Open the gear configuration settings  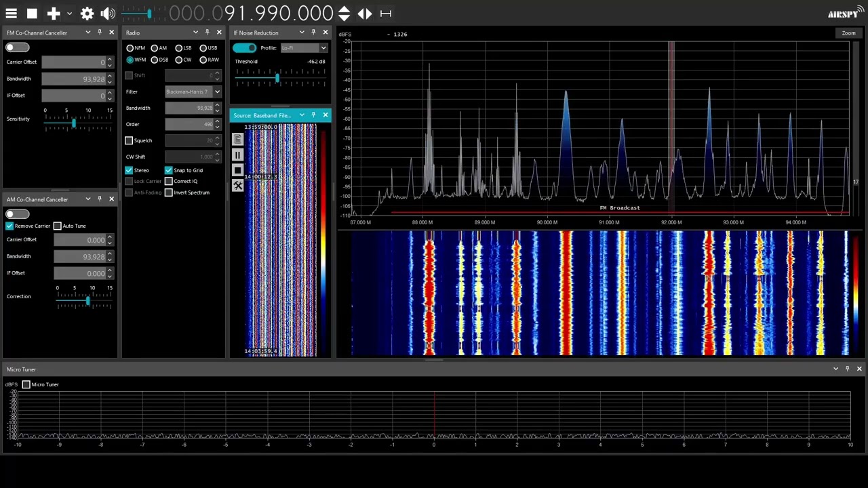click(x=87, y=14)
